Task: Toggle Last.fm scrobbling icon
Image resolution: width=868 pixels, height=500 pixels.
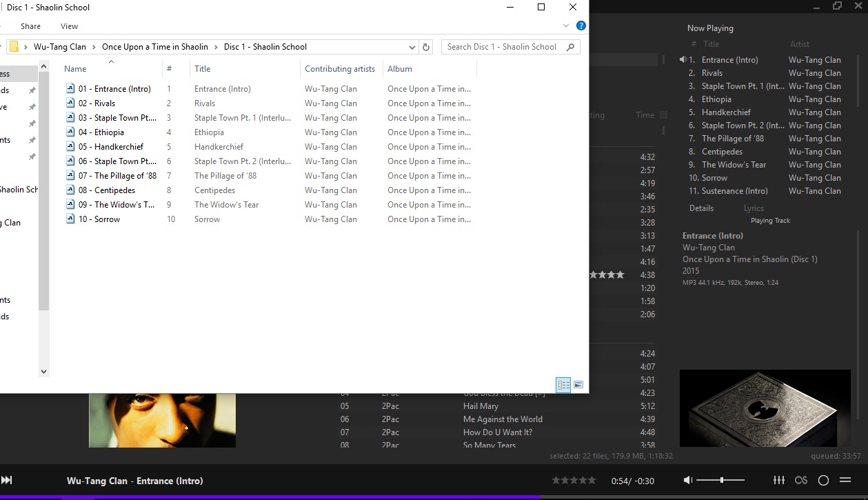Action: [801, 480]
